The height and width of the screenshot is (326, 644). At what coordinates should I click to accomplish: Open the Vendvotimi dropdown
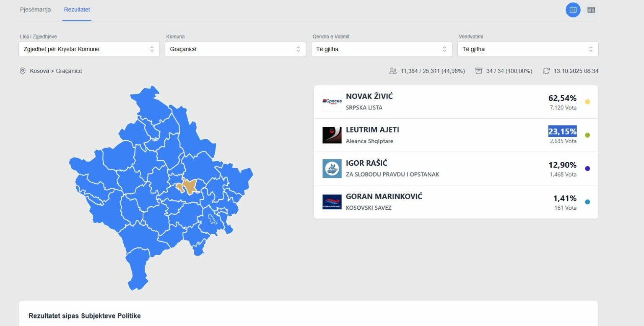pos(527,49)
